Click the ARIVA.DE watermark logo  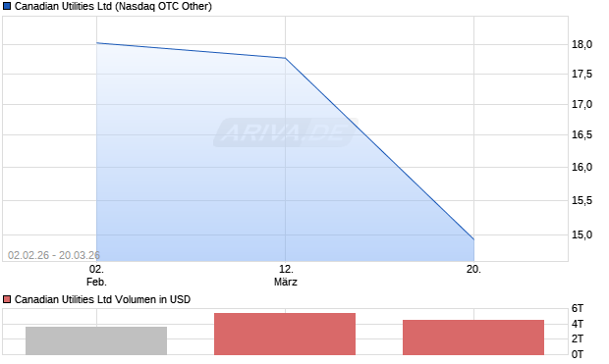[x=286, y=132]
